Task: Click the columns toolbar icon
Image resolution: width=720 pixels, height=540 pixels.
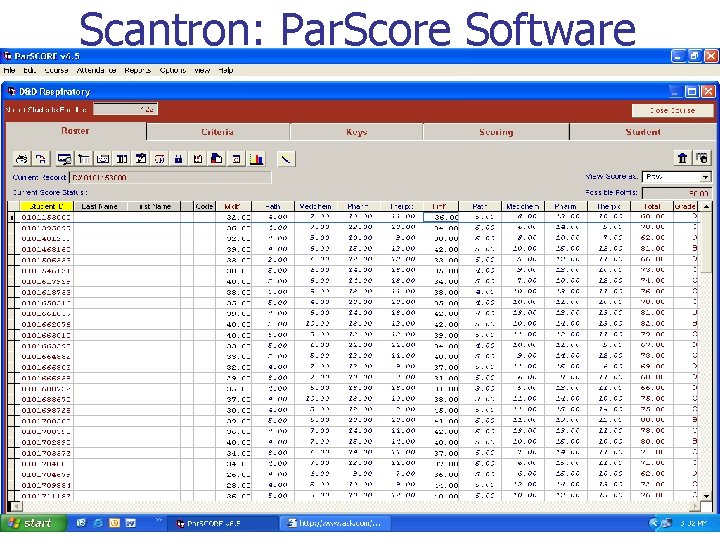Action: (x=122, y=159)
